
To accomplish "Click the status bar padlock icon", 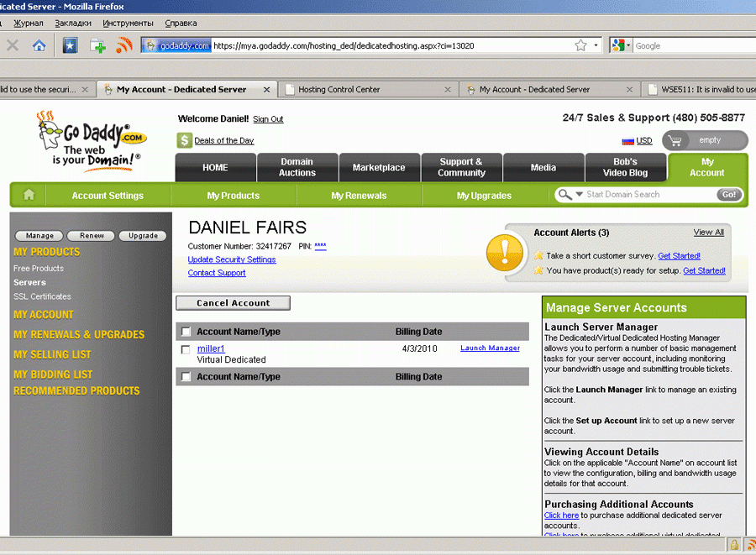I will pyautogui.click(x=734, y=545).
